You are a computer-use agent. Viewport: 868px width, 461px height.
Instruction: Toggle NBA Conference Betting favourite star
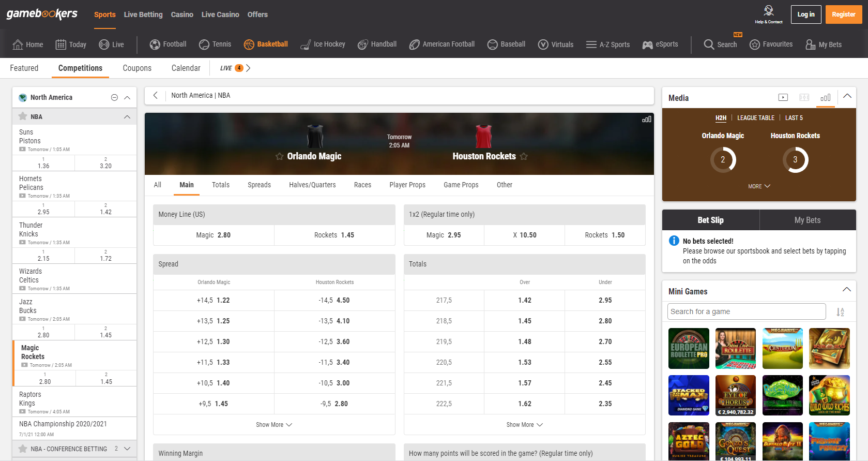click(x=23, y=449)
